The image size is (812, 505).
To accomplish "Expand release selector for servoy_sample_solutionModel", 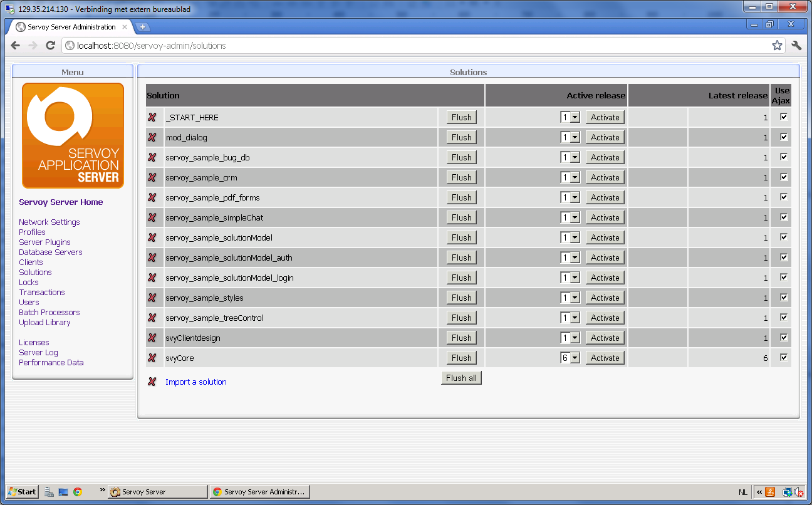I will [x=571, y=237].
